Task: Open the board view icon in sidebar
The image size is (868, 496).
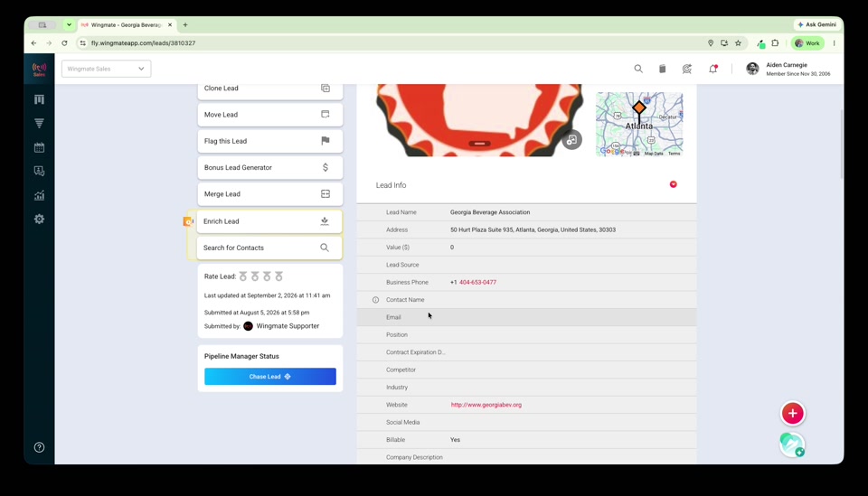Action: (39, 99)
